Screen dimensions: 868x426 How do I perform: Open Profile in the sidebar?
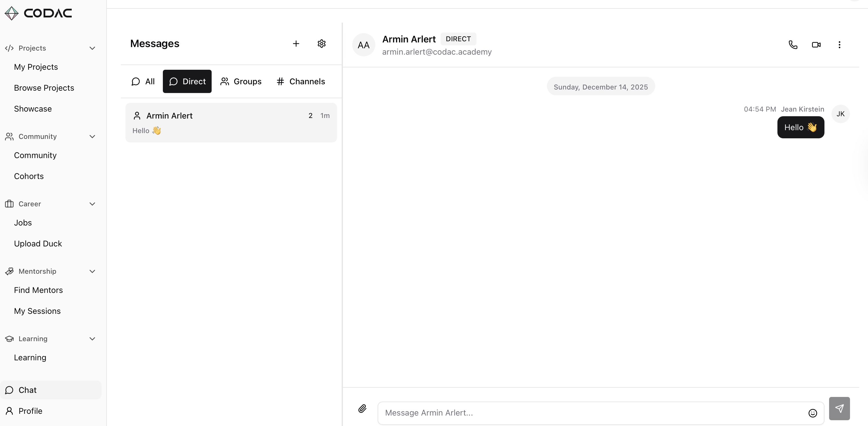[51, 411]
